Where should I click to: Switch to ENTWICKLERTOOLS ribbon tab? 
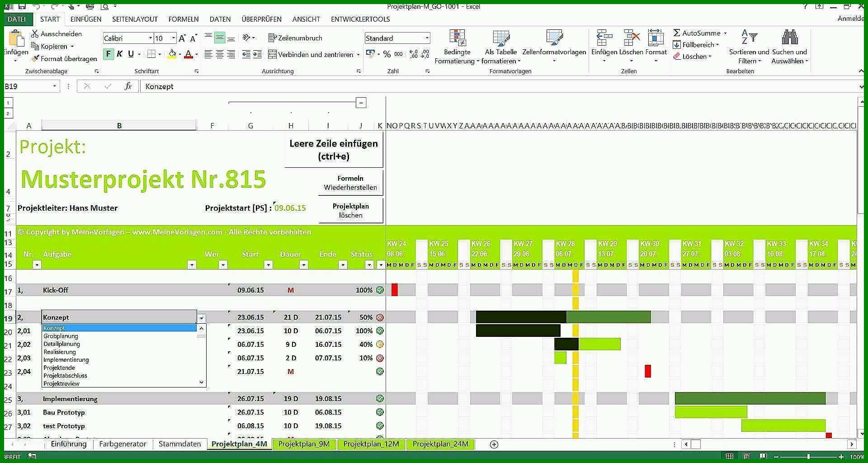click(360, 19)
